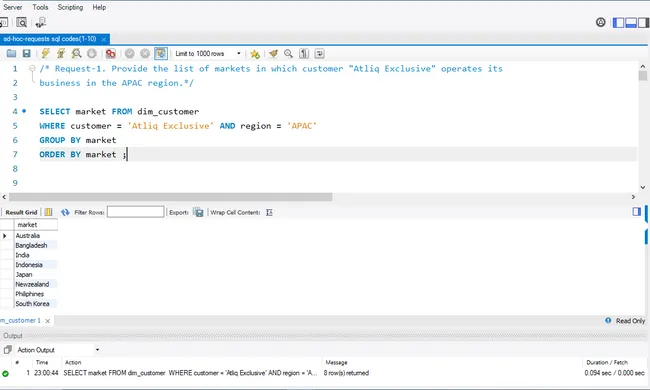Select the Bangladesh row
The image size is (650, 390).
coord(36,245)
